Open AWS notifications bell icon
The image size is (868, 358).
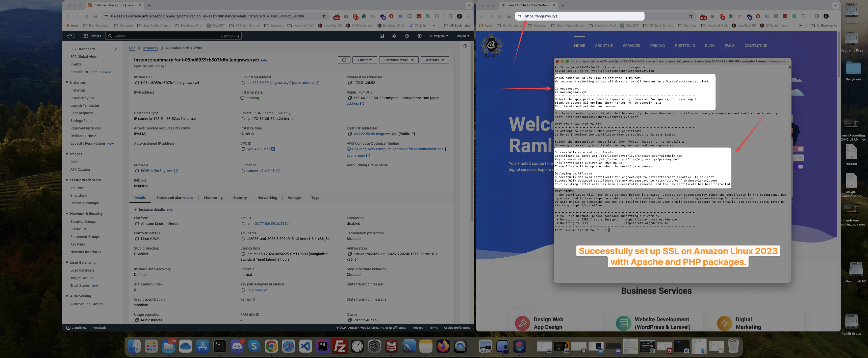394,36
